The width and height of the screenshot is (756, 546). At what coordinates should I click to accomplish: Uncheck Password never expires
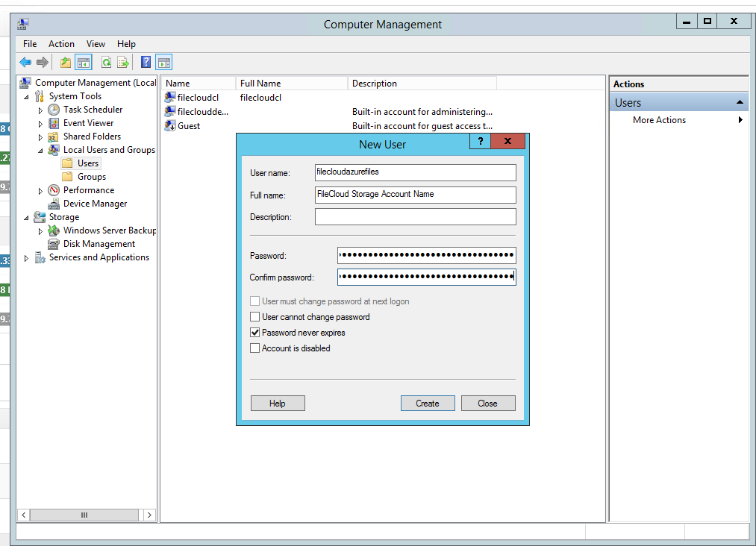coord(254,332)
